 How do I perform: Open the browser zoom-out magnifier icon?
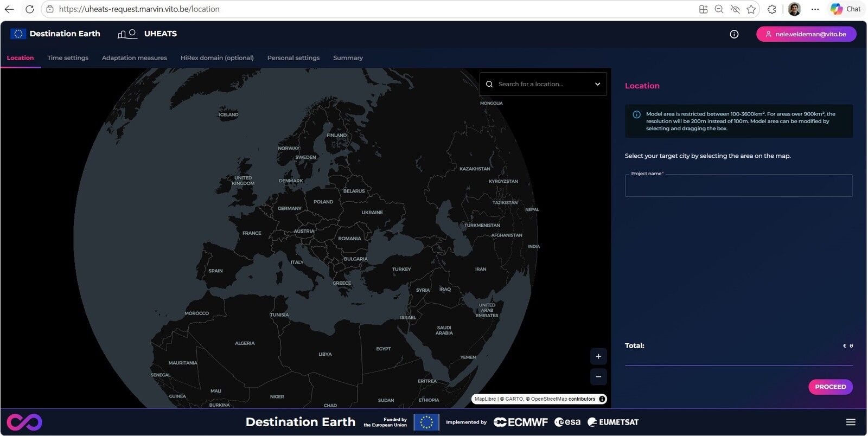tap(719, 9)
